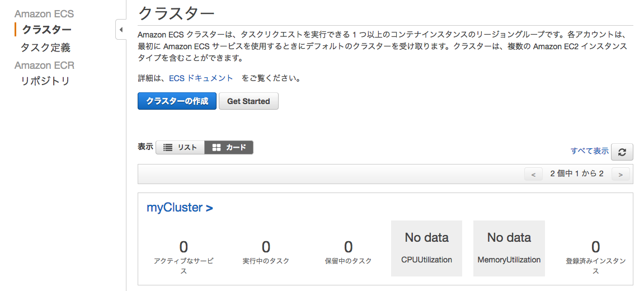Switch to リスト view
Screen dimensions: 644x291
[x=180, y=148]
